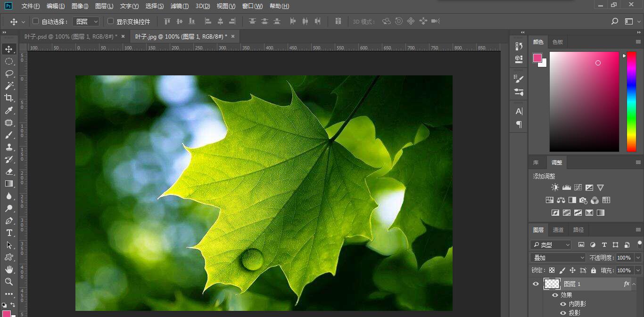
Task: Select the Hand tool
Action: coord(9,269)
